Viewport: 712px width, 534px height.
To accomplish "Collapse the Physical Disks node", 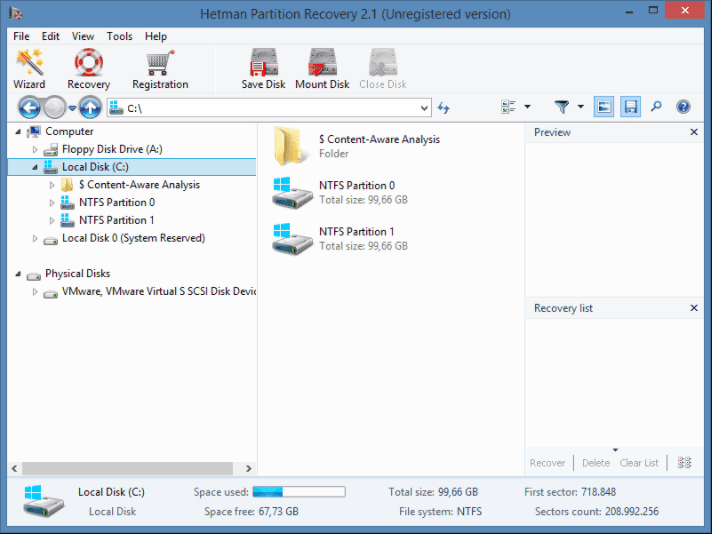I will (18, 274).
